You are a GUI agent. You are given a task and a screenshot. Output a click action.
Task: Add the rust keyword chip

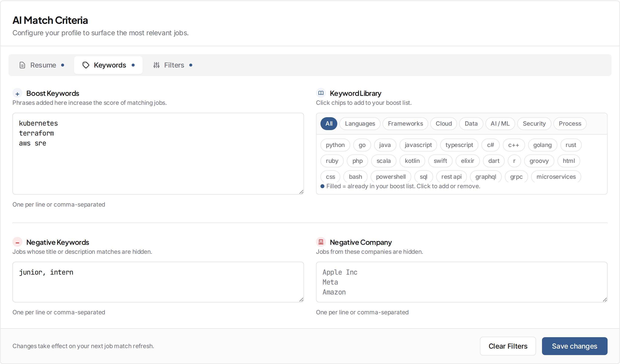571,145
